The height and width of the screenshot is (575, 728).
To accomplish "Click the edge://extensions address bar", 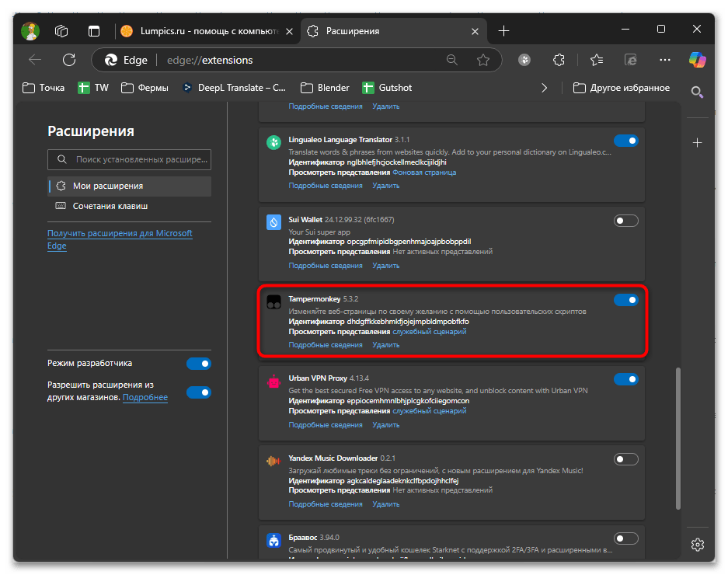I will pos(297,60).
